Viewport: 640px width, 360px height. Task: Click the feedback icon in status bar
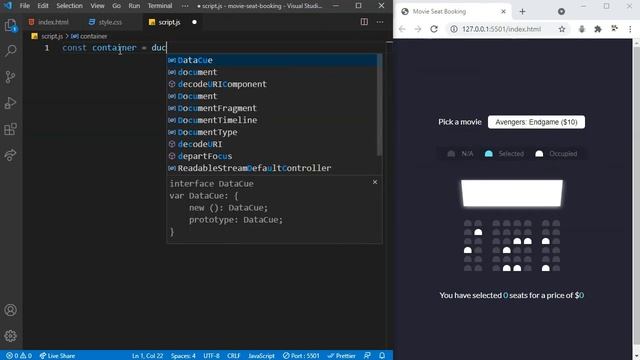click(x=367, y=356)
